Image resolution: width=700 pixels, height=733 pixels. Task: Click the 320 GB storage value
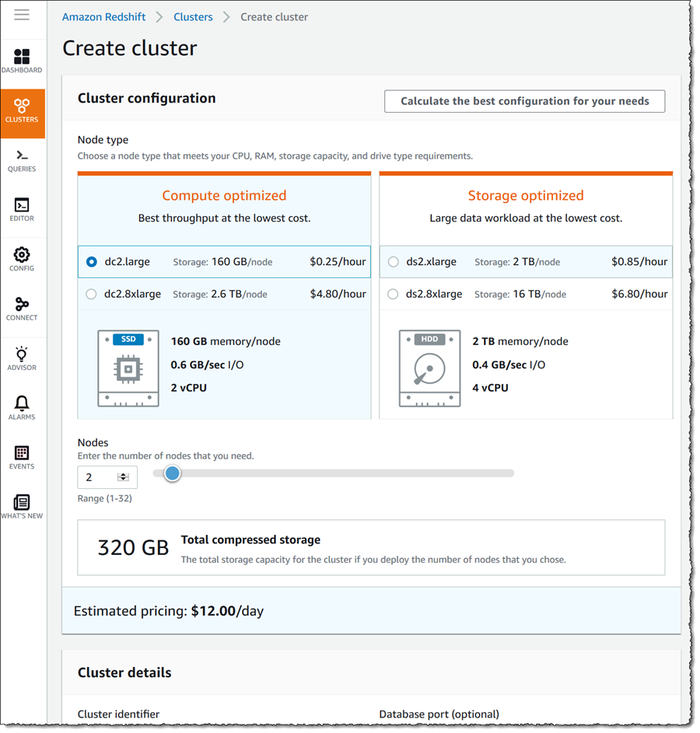click(133, 548)
